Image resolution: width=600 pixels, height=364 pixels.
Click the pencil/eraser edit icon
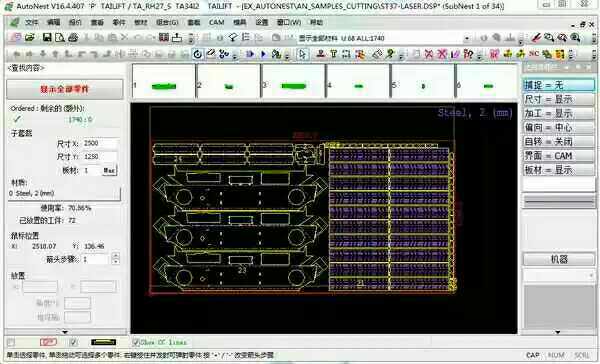[x=210, y=54]
